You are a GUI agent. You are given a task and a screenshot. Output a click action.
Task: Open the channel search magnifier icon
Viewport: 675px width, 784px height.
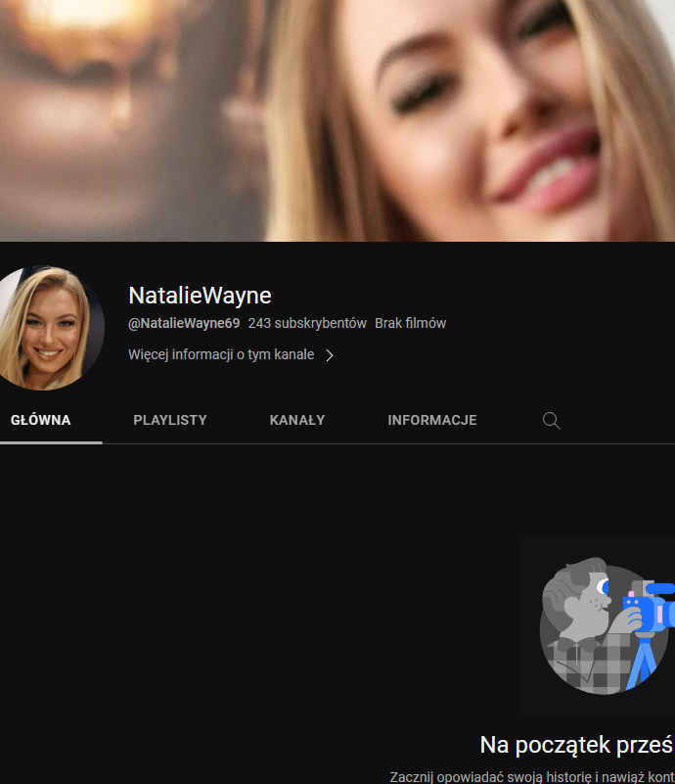[x=551, y=421]
